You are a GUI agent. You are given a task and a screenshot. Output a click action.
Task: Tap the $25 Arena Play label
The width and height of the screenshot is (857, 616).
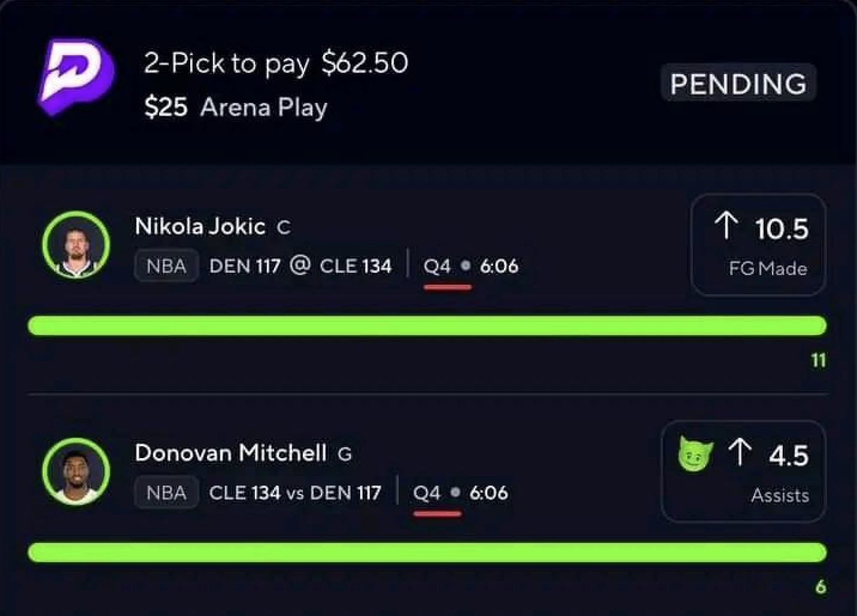tap(236, 108)
